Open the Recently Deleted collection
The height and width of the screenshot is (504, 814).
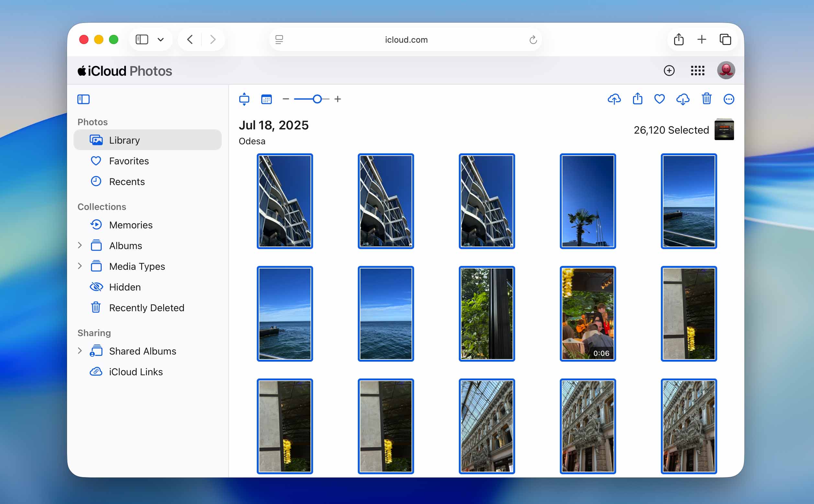point(147,308)
